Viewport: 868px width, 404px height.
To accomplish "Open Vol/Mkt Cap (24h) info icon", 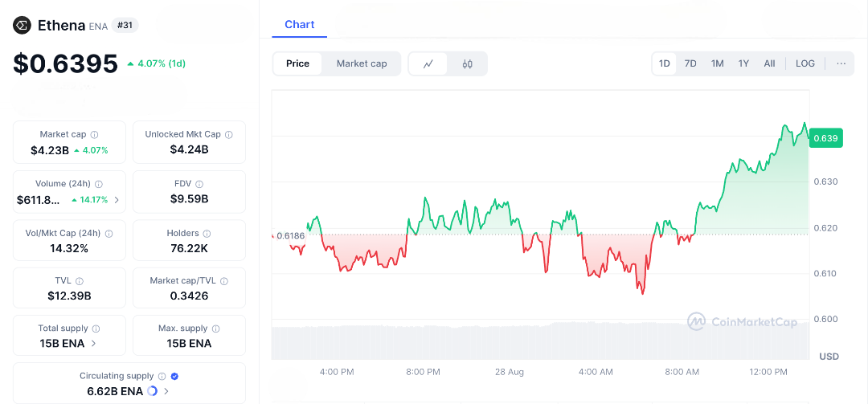I will click(109, 234).
